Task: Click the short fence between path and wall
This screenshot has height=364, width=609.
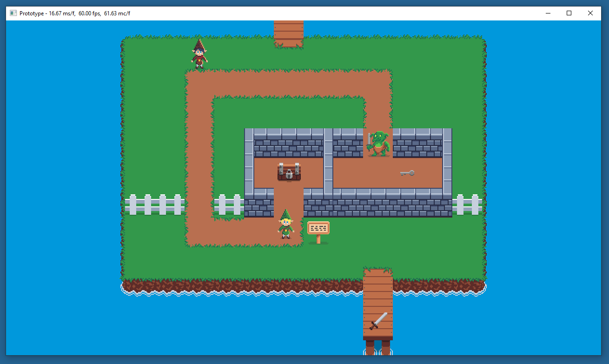Action: (x=229, y=205)
